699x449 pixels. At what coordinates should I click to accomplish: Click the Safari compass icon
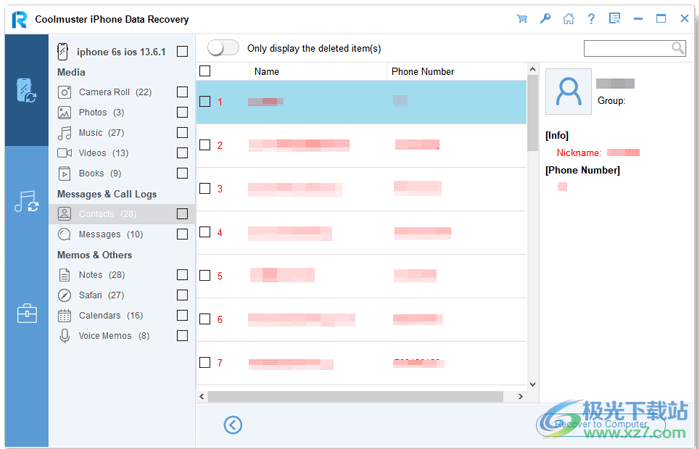click(65, 295)
